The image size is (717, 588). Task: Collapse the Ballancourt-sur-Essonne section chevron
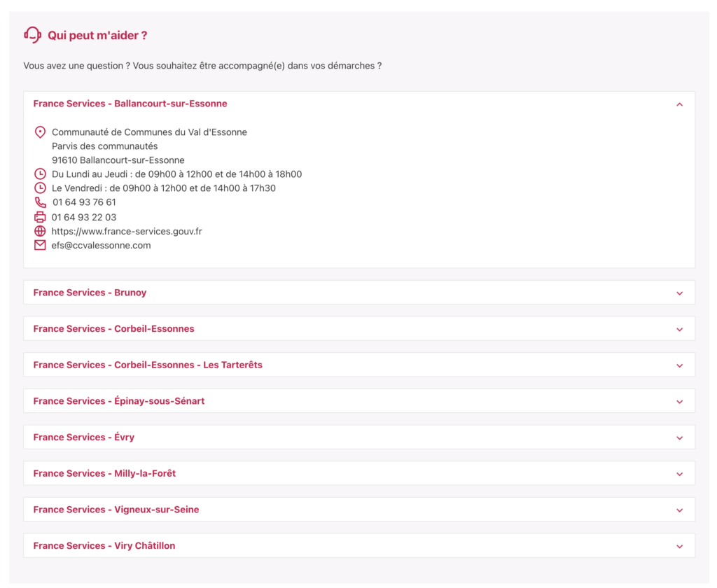click(679, 104)
